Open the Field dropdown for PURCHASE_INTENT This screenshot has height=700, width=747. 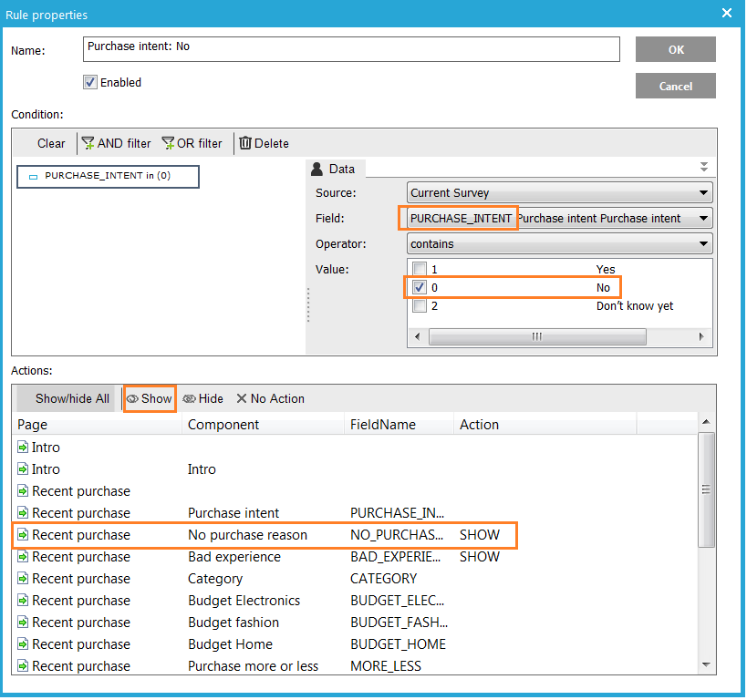(x=703, y=219)
